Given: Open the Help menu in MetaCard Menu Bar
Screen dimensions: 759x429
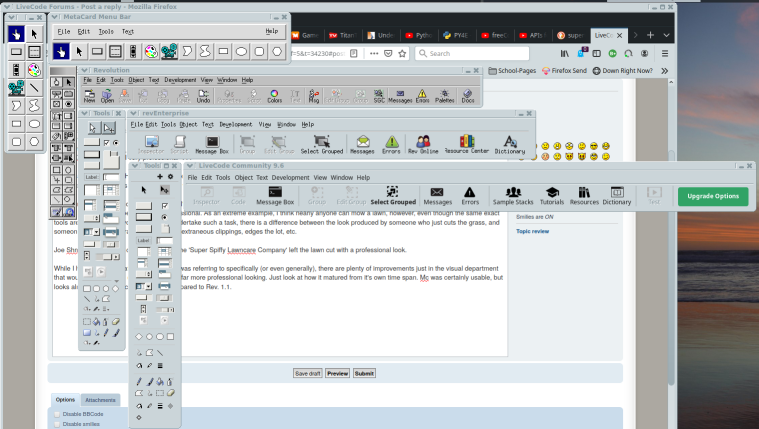Looking at the screenshot, I should pos(271,31).
